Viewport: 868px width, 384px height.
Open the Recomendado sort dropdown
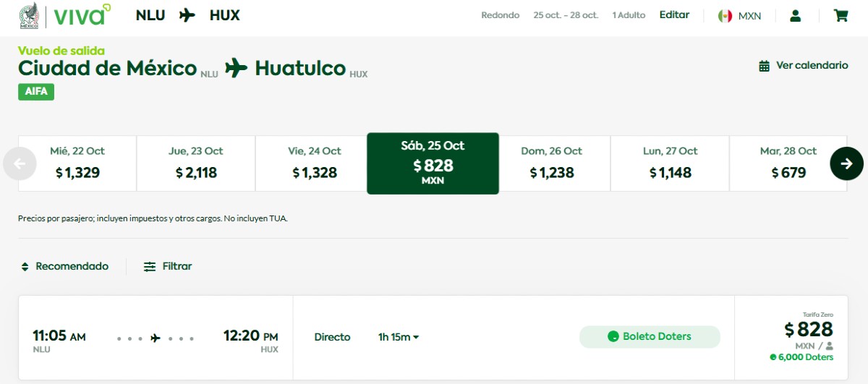tap(65, 267)
